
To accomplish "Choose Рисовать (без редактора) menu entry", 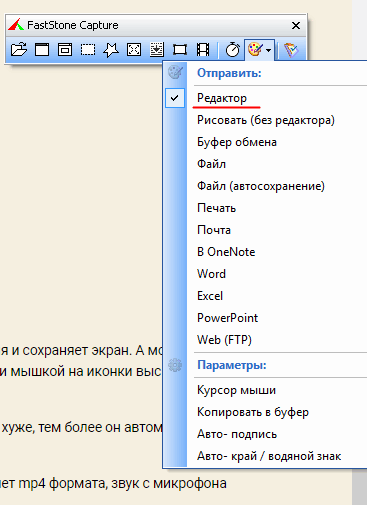I will pyautogui.click(x=267, y=120).
